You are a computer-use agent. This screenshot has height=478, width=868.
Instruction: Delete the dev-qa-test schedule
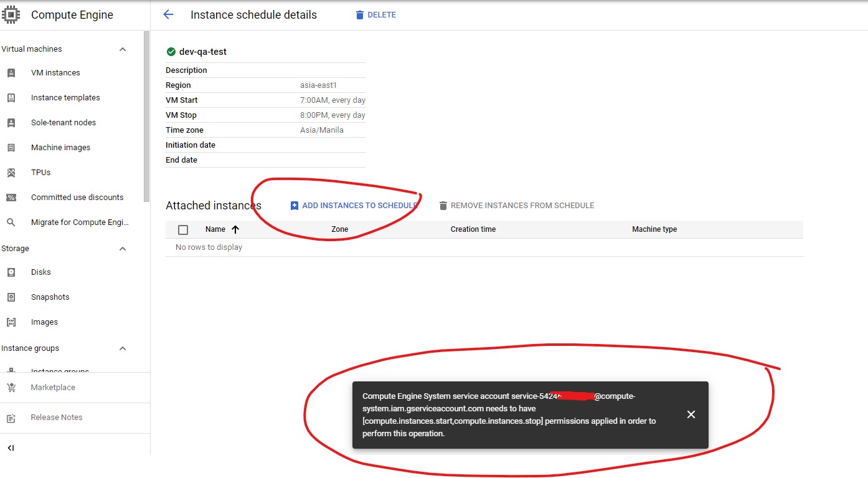pos(375,14)
